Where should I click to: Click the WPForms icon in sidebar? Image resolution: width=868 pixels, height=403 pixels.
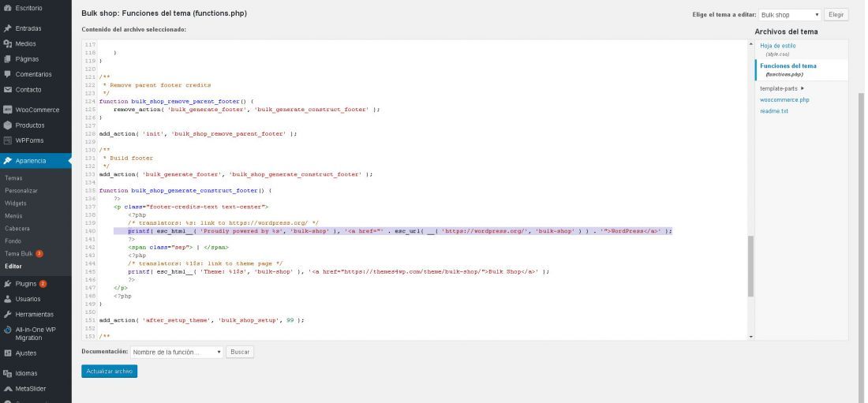pyautogui.click(x=7, y=140)
